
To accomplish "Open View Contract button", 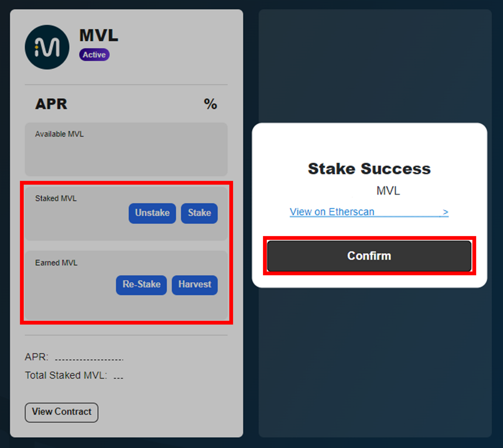I will 62,412.
